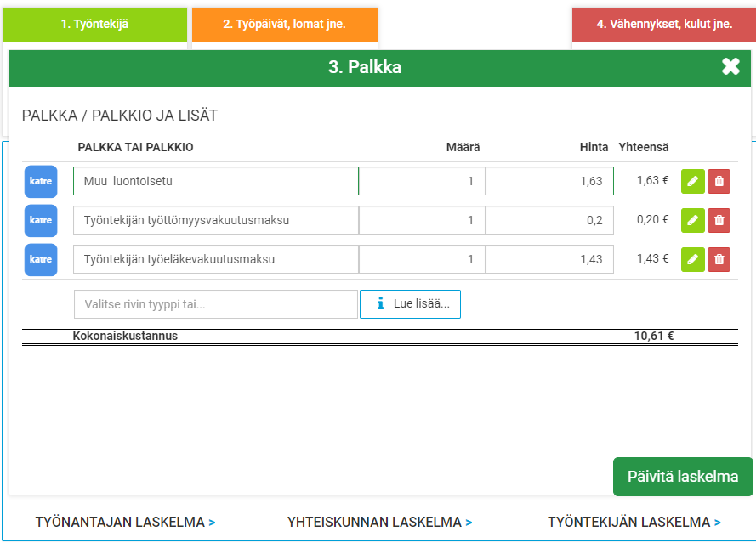Click the katre badge beside Työntekijän työttömyysvakuutusmaksu
The height and width of the screenshot is (543, 756).
click(x=41, y=220)
